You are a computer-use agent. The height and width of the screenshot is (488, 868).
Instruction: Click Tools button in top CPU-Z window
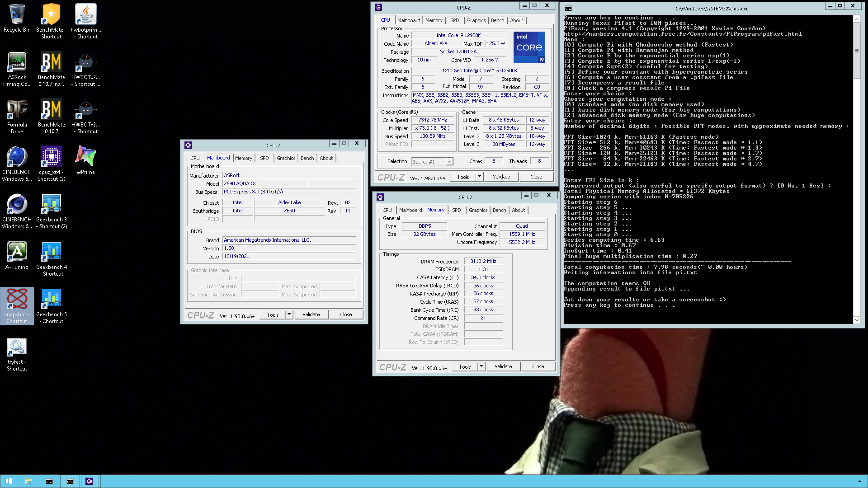pyautogui.click(x=463, y=177)
